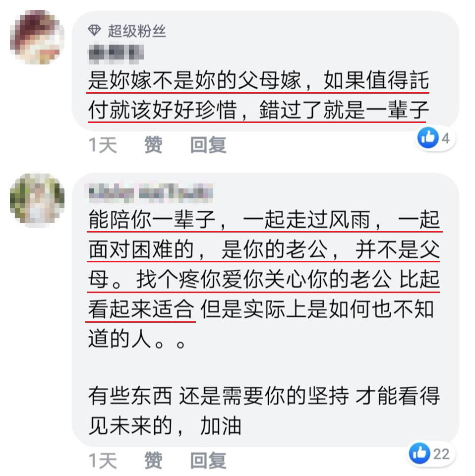Open the blurred name of the first commenter
Image resolution: width=475 pixels, height=476 pixels.
116,54
